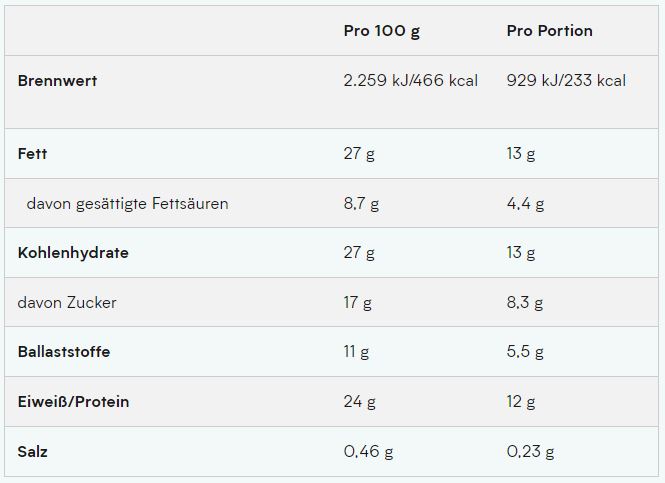The width and height of the screenshot is (665, 483).
Task: Click the 'davon Zucker' label
Action: 67,302
